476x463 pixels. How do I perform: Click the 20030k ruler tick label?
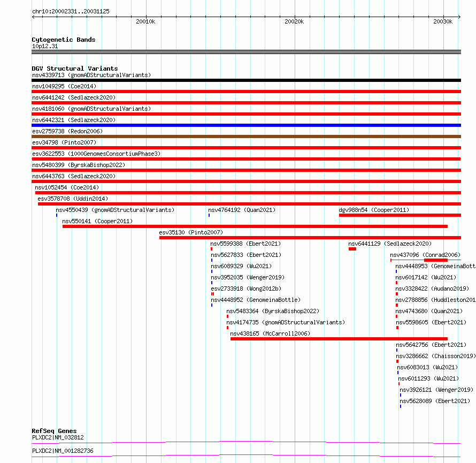click(x=443, y=21)
